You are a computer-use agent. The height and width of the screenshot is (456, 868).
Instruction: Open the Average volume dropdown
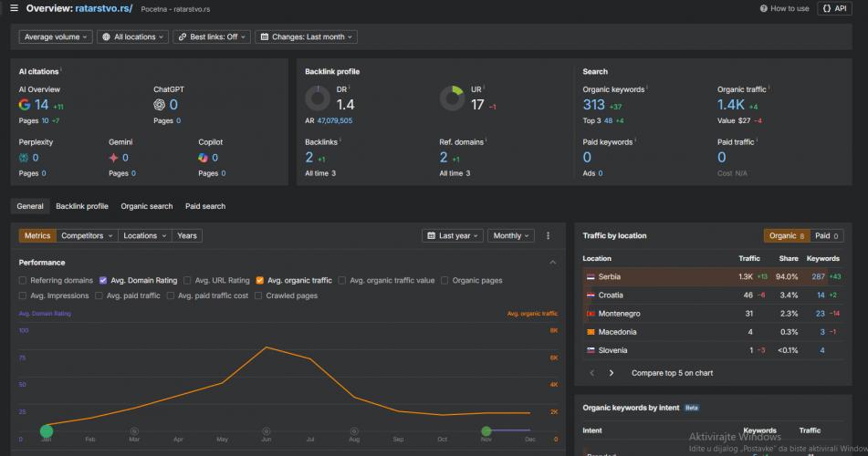[56, 37]
